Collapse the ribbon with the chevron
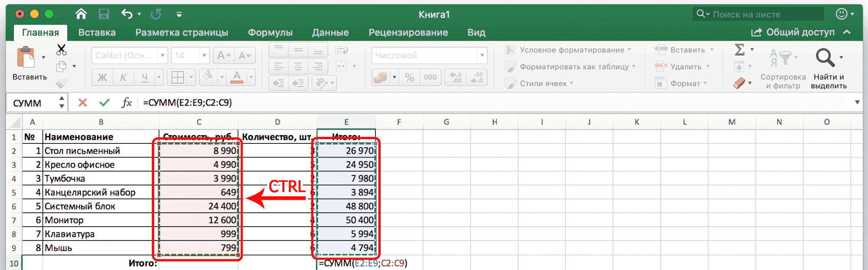The image size is (868, 270). [x=847, y=32]
